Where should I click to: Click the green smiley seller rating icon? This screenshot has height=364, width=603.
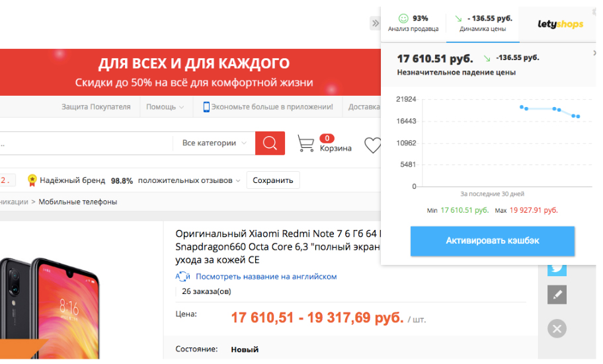coord(403,18)
